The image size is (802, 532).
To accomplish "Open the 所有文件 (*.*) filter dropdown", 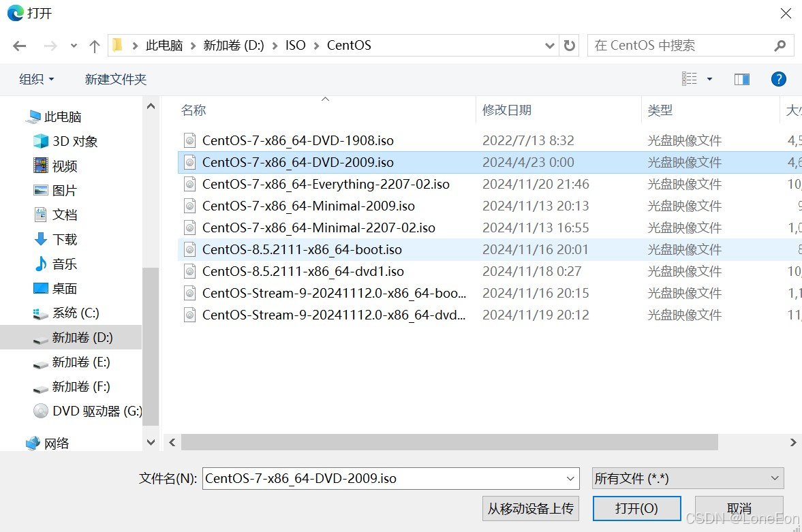I will click(x=688, y=478).
